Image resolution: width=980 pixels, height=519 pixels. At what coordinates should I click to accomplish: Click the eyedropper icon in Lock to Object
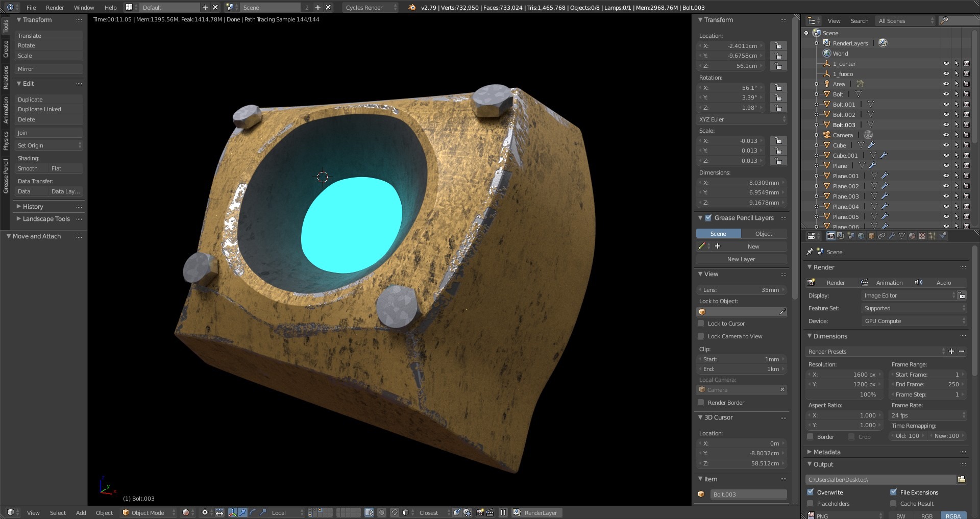point(782,311)
